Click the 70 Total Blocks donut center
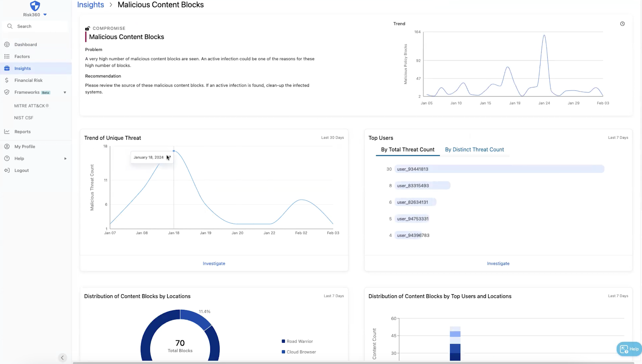Image resolution: width=642 pixels, height=364 pixels. pos(180,346)
